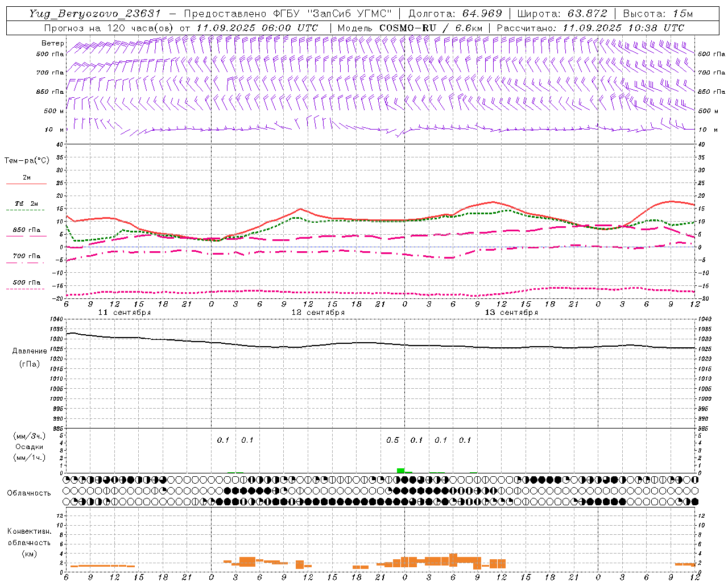
Task: Click the Облачность row label
Action: click(x=28, y=493)
